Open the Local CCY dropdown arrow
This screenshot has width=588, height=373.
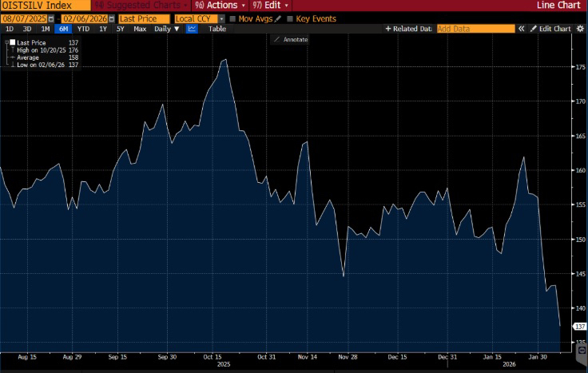tap(221, 18)
